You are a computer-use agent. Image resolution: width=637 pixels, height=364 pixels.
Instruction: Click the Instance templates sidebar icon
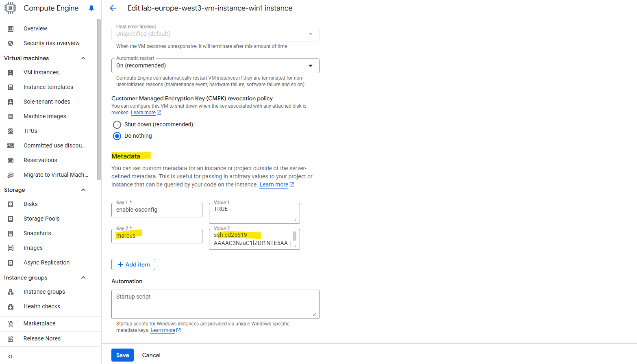pos(11,87)
